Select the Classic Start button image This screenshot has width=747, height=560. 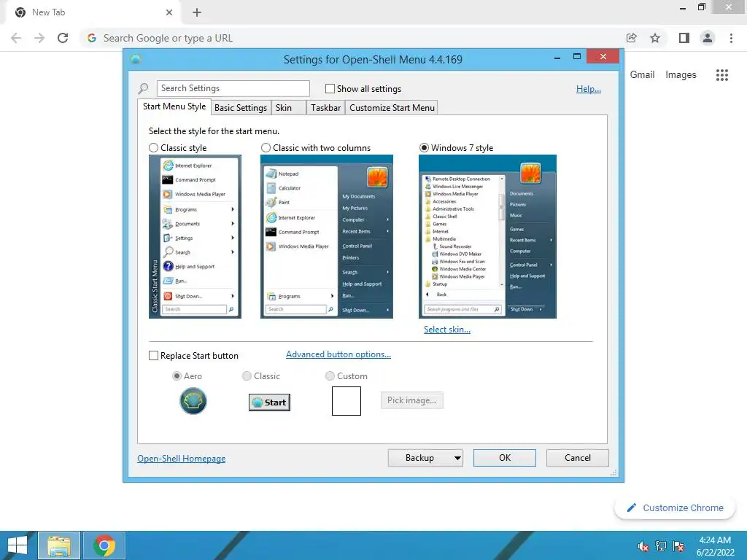269,402
